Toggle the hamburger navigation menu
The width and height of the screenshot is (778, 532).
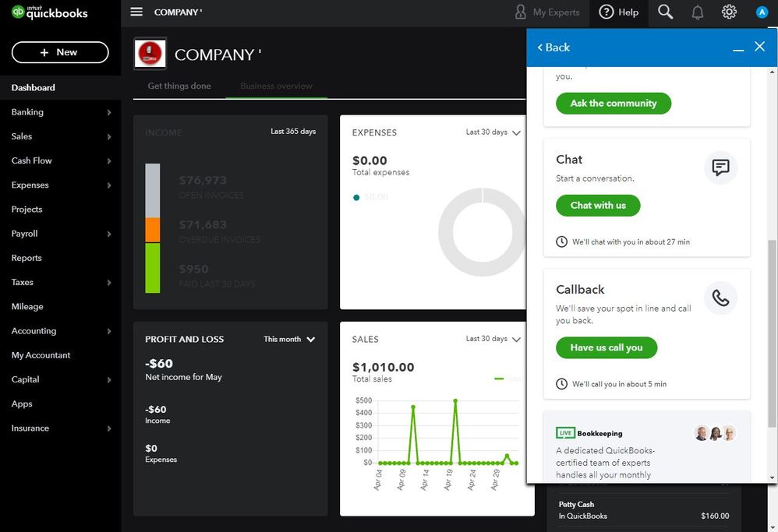[x=136, y=12]
